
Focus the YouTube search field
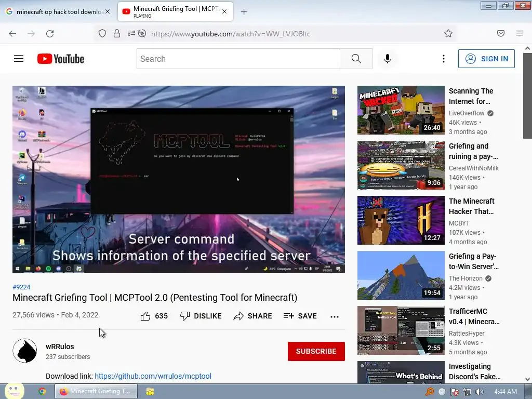(x=238, y=59)
